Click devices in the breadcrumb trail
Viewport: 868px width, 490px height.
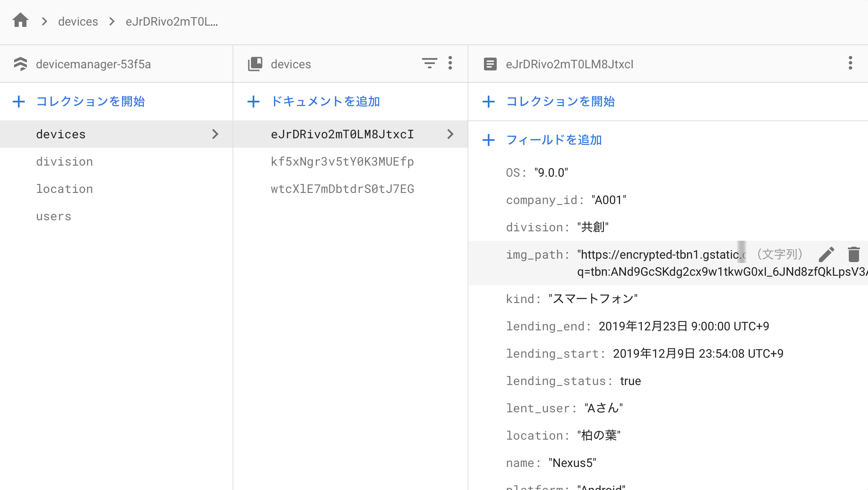coord(78,21)
